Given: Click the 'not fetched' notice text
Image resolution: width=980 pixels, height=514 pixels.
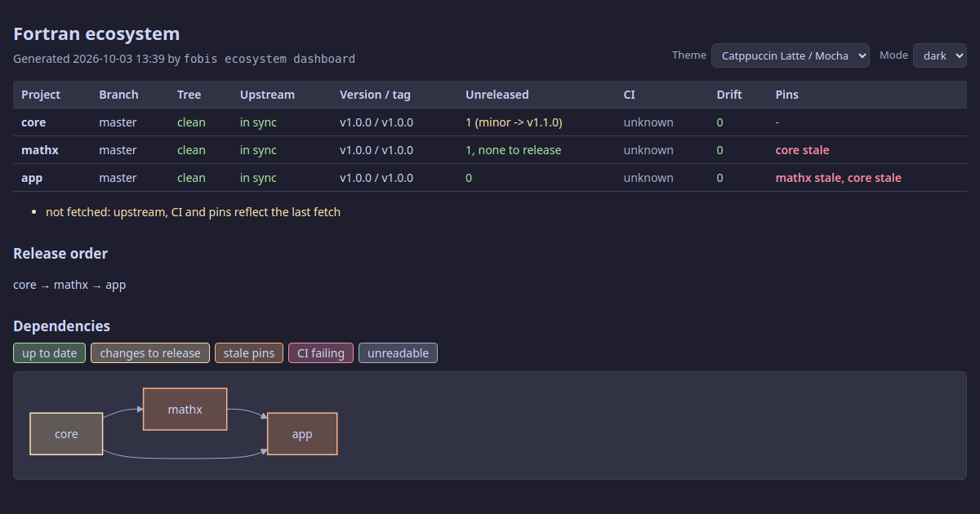Looking at the screenshot, I should (193, 212).
